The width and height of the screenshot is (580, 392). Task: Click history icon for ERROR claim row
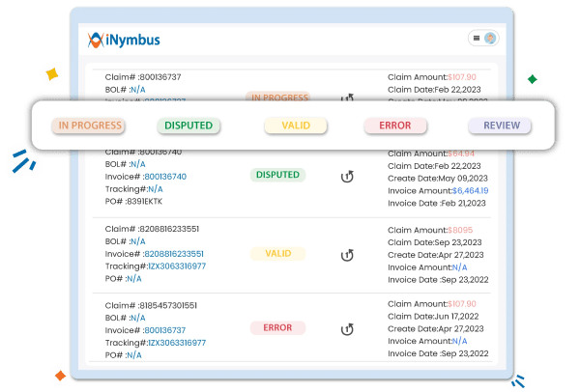[x=347, y=329]
